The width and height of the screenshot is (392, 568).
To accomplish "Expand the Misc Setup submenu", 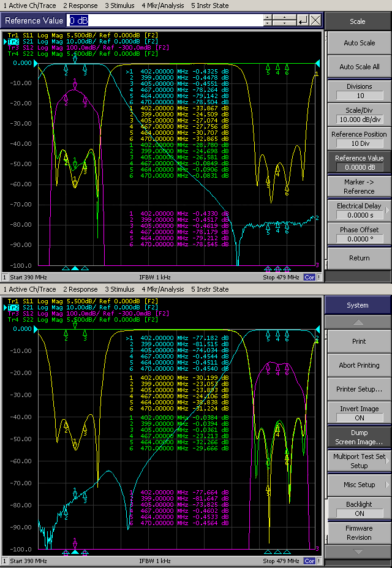I will point(359,485).
